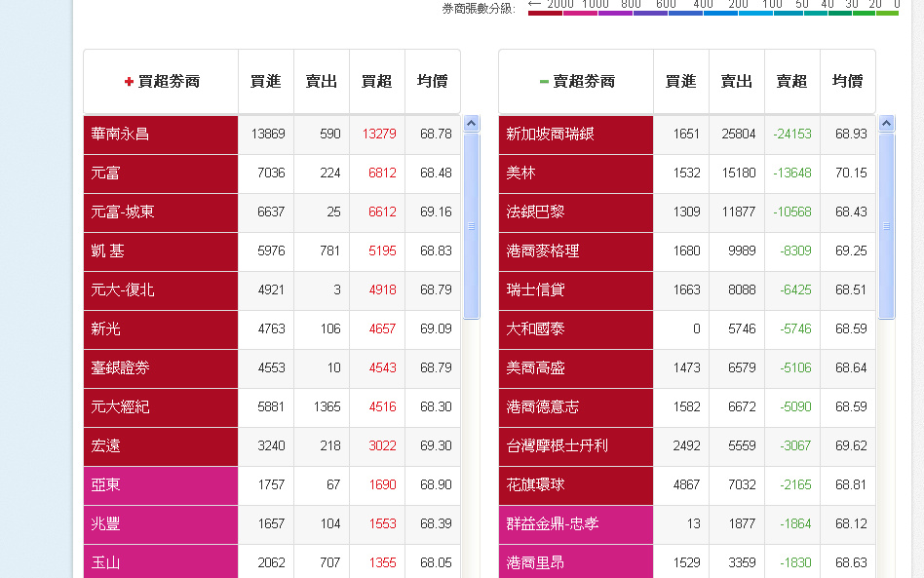
Task: Click 買進 header in the buy-side table
Action: tap(266, 81)
